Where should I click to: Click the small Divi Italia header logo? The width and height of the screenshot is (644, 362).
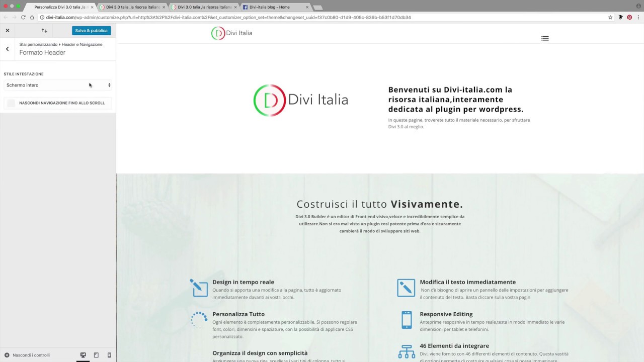tap(231, 33)
